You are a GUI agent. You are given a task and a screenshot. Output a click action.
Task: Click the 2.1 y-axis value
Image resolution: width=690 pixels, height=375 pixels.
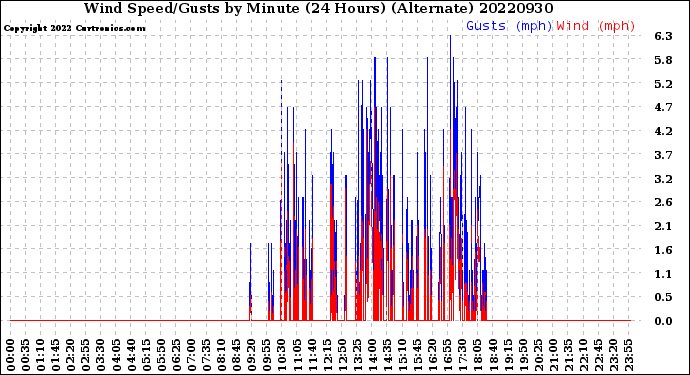(663, 226)
